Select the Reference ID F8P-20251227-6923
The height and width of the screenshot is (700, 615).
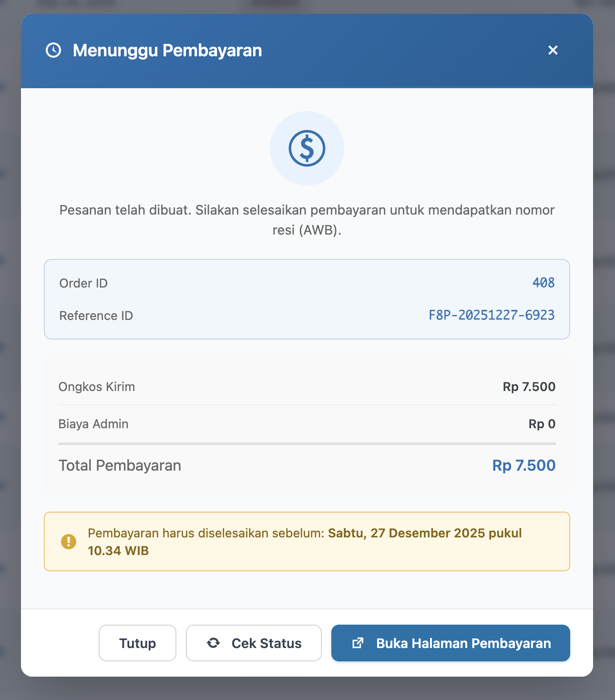click(x=491, y=315)
